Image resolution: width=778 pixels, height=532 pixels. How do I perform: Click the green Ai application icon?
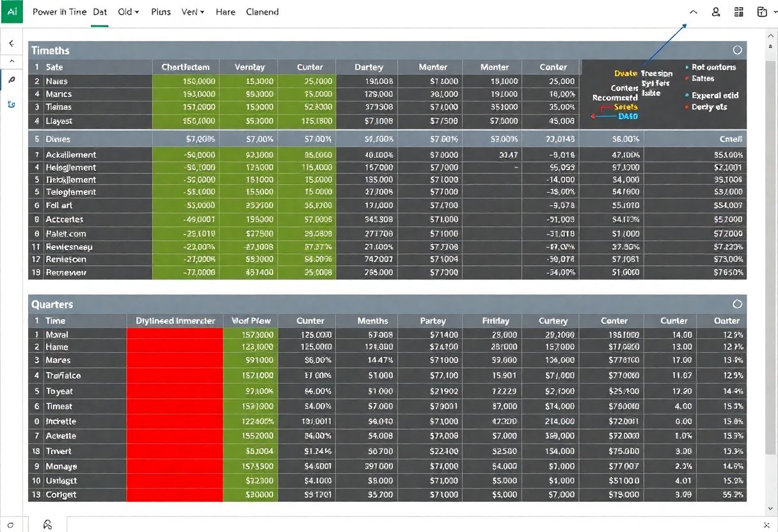[12, 12]
